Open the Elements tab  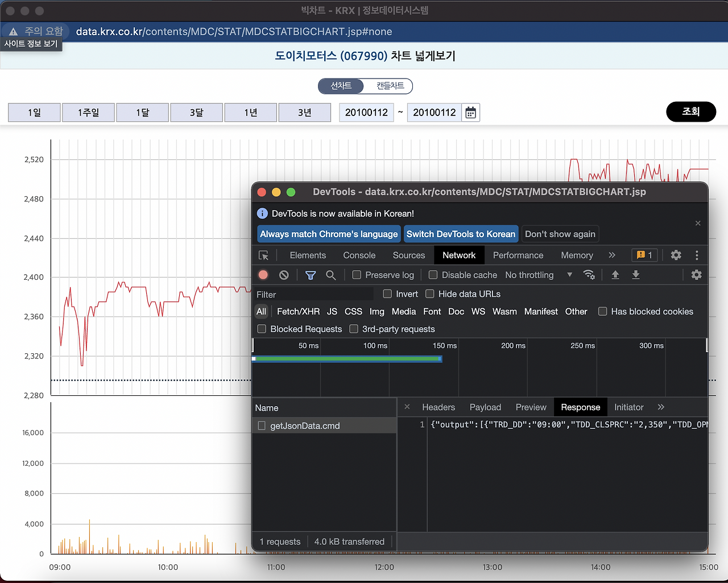[x=308, y=255]
